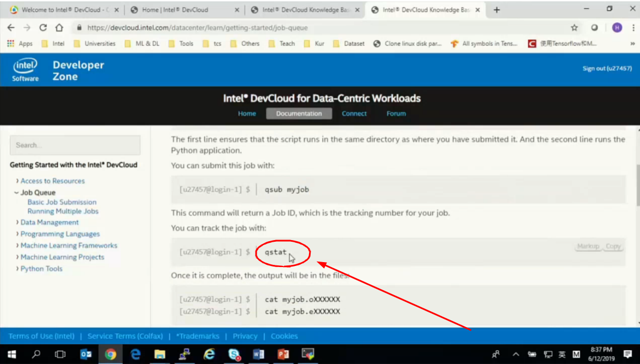The height and width of the screenshot is (364, 640).
Task: Open the Privacy footer link
Action: [x=245, y=336]
